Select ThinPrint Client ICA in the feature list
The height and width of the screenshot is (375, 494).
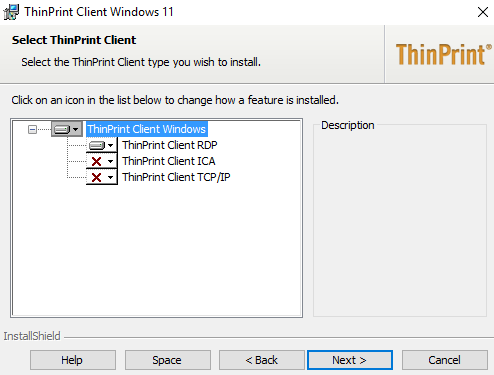(169, 161)
